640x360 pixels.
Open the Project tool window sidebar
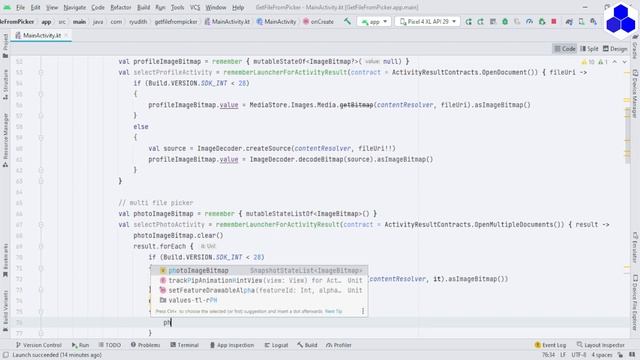coord(5,46)
